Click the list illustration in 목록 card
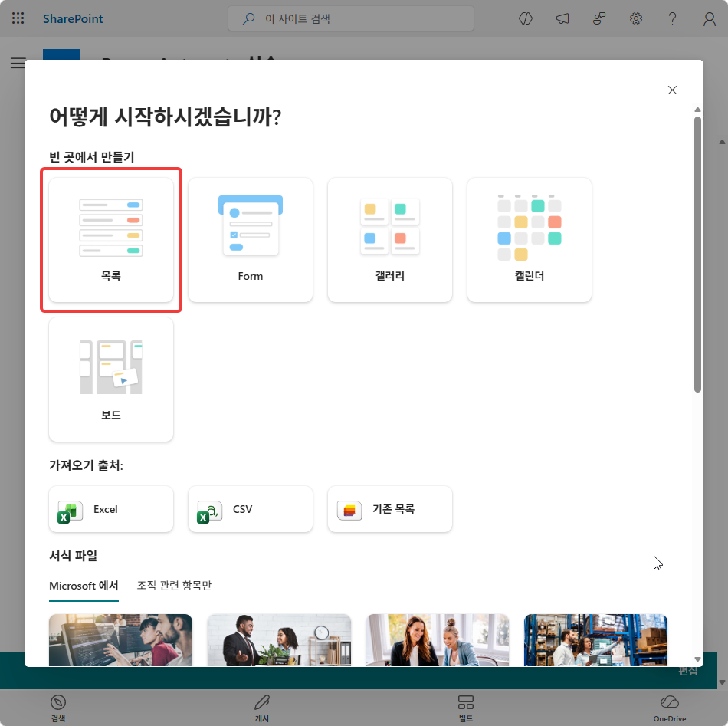728x726 pixels. [111, 228]
